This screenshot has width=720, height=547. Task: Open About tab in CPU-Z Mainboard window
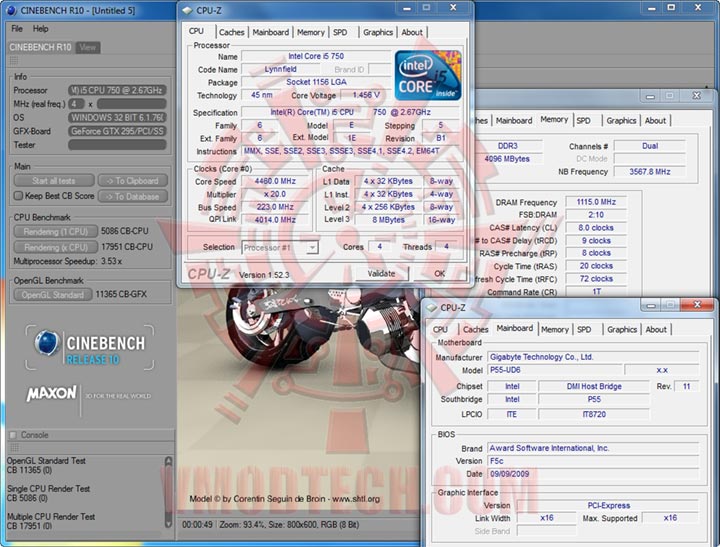point(656,329)
